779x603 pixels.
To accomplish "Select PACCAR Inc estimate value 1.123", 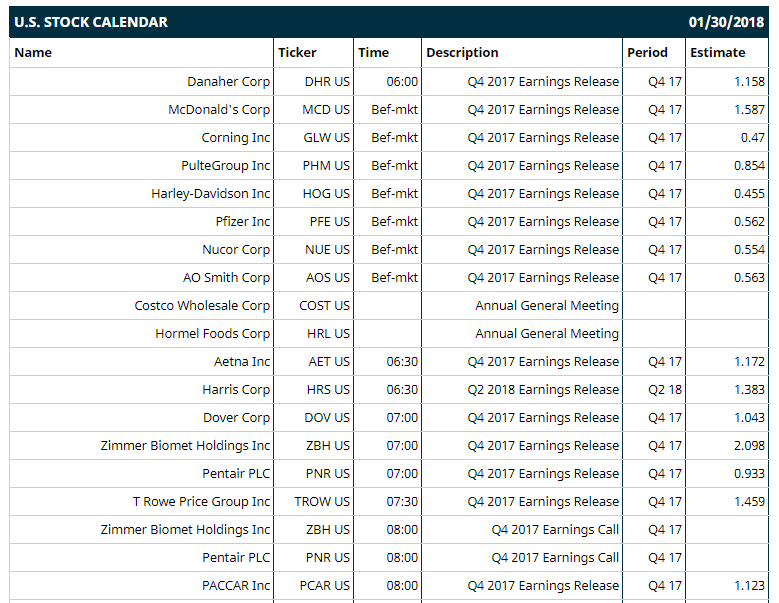I will click(749, 586).
